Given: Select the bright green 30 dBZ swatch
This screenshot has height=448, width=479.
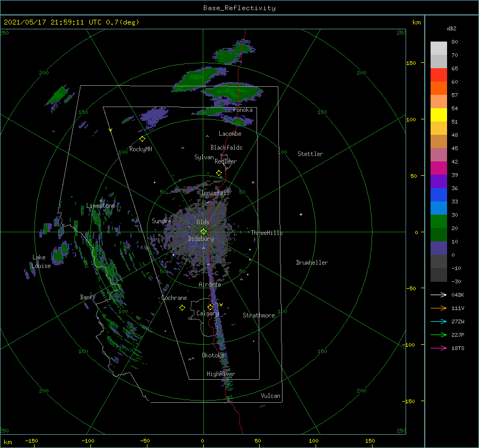Looking at the screenshot, I should 439,221.
